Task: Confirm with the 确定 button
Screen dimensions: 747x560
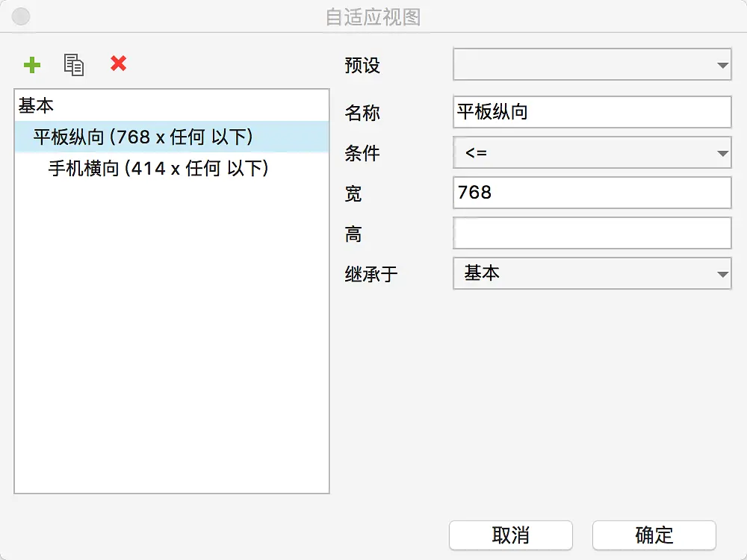Action: pyautogui.click(x=654, y=535)
